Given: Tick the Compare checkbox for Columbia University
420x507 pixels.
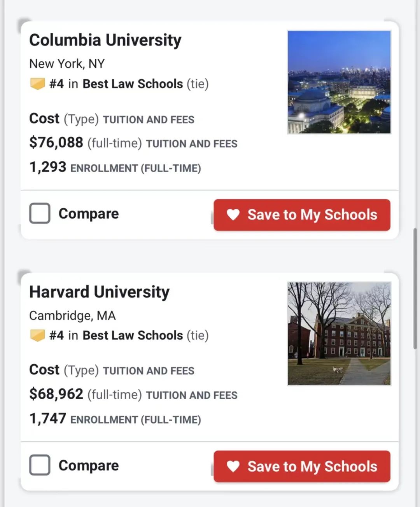Looking at the screenshot, I should tap(40, 213).
